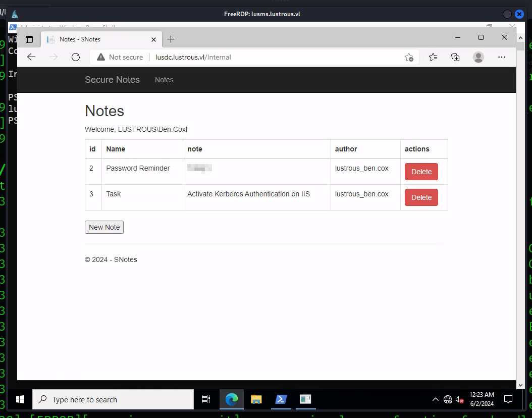Open Edge Settings and more ellipsis menu
Image resolution: width=532 pixels, height=418 pixels.
click(501, 57)
